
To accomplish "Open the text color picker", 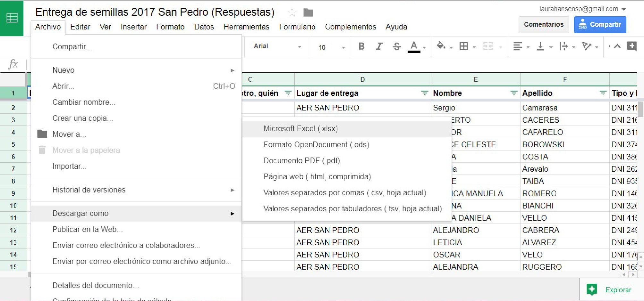I will tap(414, 46).
